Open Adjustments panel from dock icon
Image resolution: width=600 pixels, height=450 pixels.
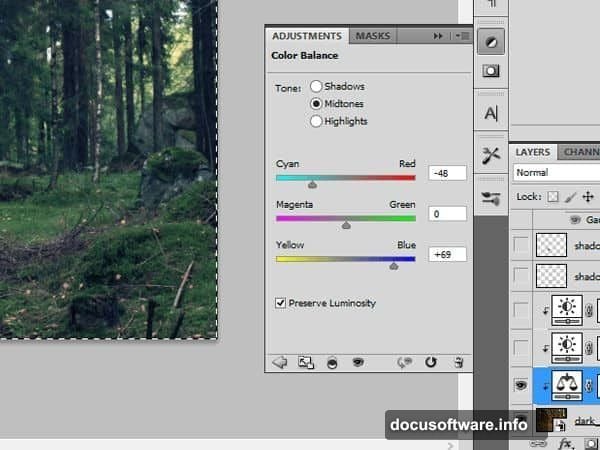491,42
